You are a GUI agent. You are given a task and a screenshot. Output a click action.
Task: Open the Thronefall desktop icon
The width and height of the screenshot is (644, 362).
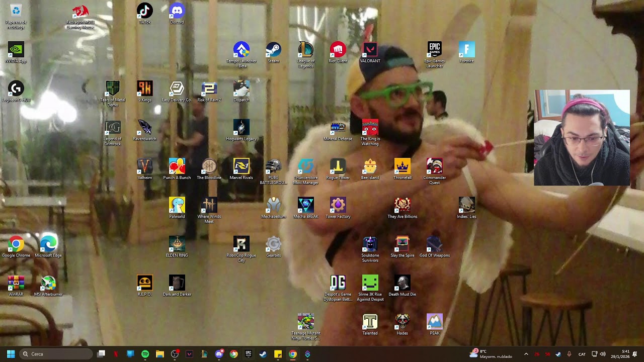403,169
